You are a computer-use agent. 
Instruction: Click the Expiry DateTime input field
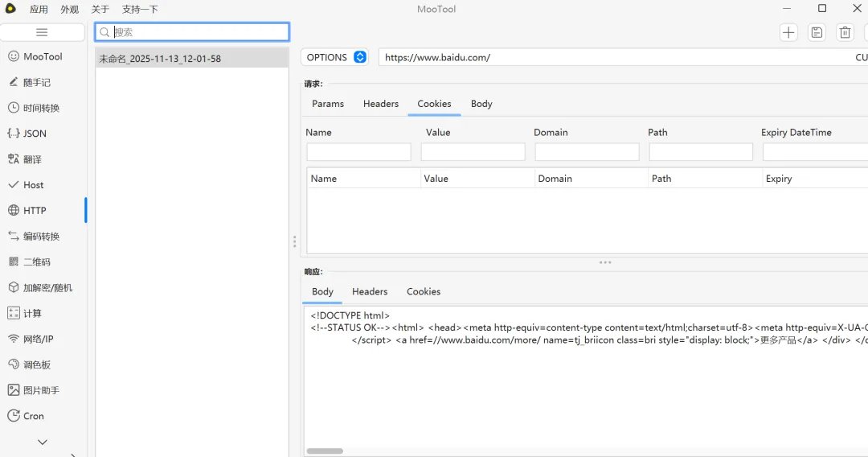pos(816,152)
